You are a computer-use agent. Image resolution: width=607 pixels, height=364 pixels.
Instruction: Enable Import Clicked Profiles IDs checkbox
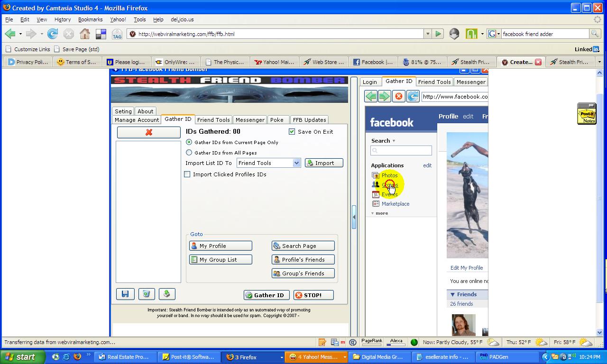[187, 174]
